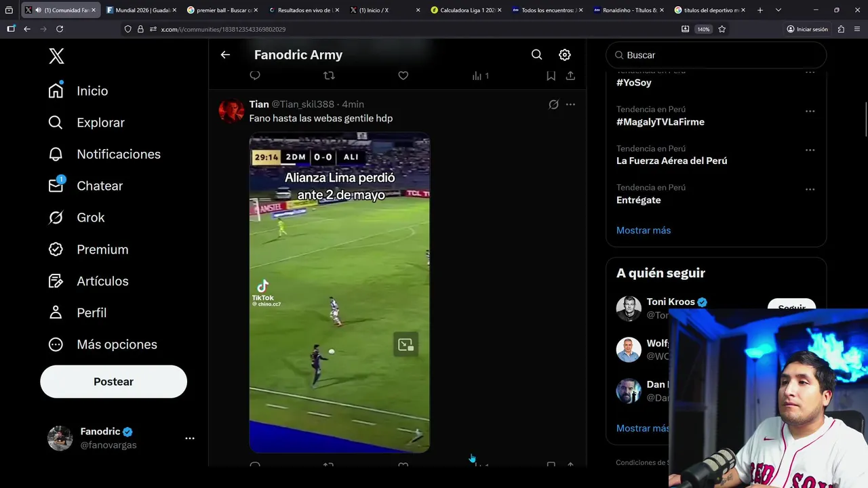Open Toni Kroos avatar
This screenshot has height=488, width=868.
coord(629,308)
